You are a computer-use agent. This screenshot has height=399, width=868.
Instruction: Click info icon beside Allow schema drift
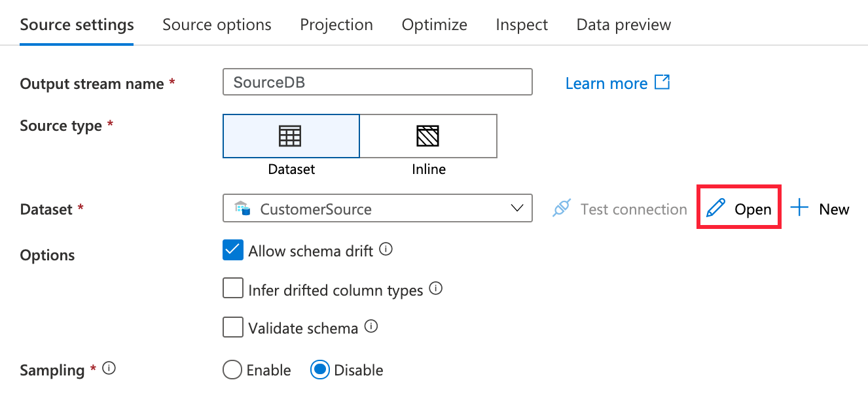386,250
